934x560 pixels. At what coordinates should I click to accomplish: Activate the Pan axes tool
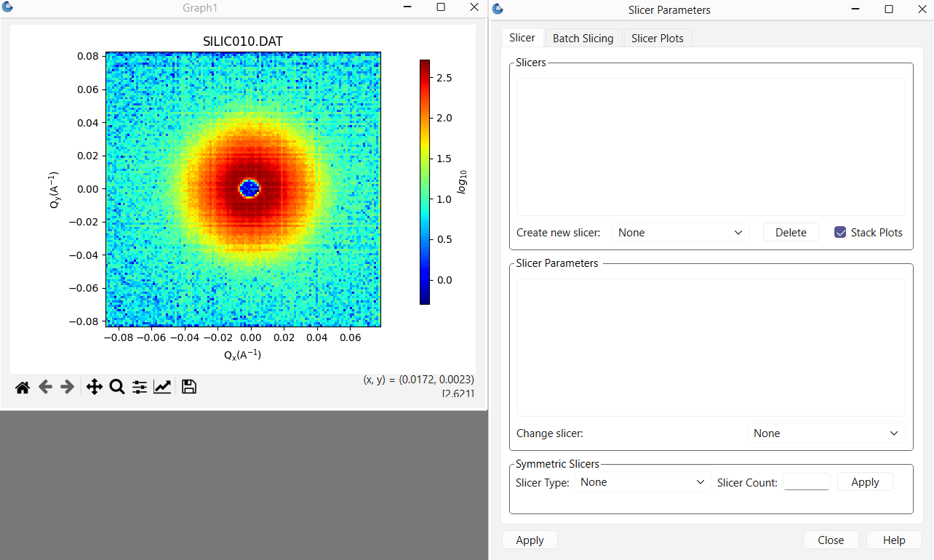tap(94, 387)
